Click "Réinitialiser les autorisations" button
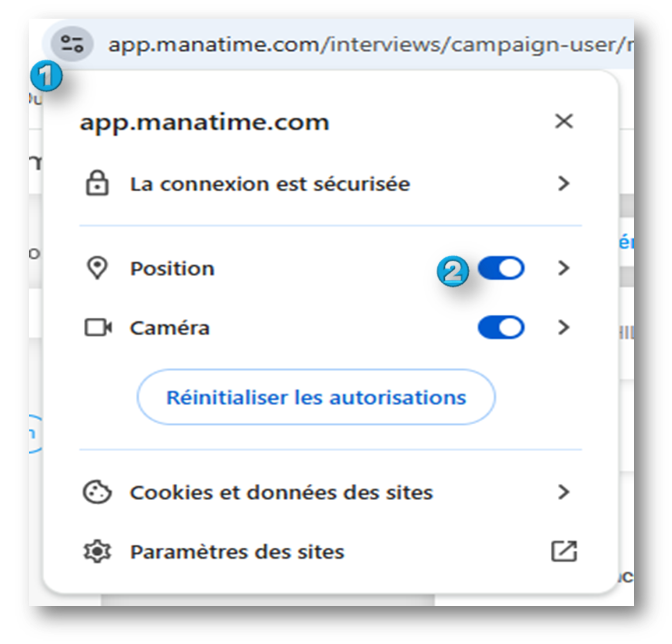This screenshot has width=672, height=644. [x=316, y=397]
